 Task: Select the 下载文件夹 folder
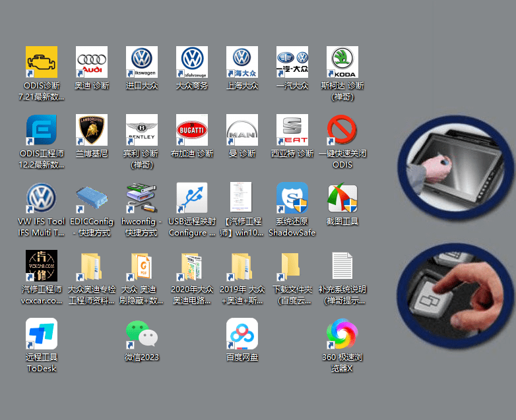pyautogui.click(x=292, y=266)
